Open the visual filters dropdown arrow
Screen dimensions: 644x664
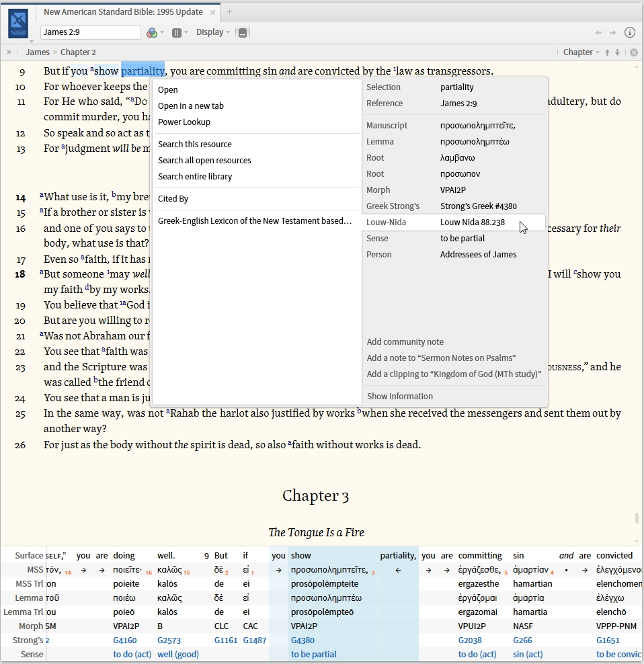162,33
